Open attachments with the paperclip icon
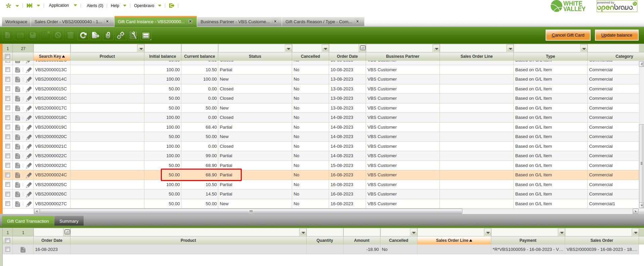 pos(108,35)
